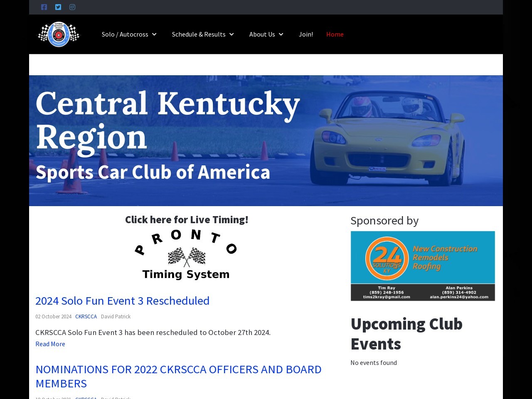Image resolution: width=532 pixels, height=399 pixels.
Task: Click the yellow car hero banner image
Action: click(x=266, y=140)
